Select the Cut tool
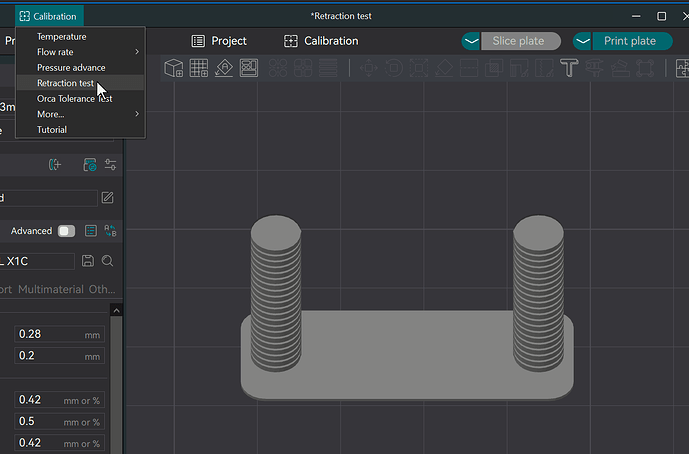The image size is (689, 454). (x=469, y=68)
